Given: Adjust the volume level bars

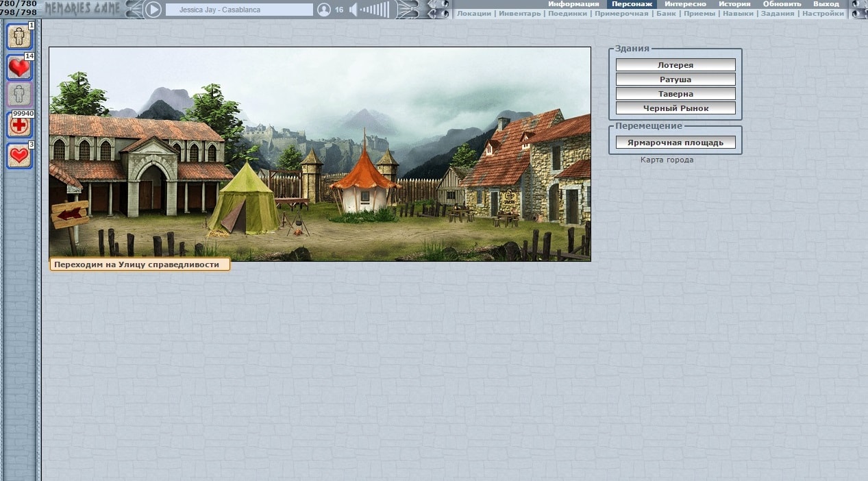Looking at the screenshot, I should [x=375, y=10].
